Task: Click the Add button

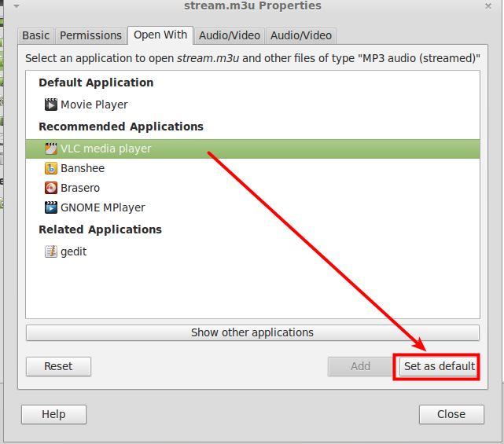Action: tap(360, 366)
